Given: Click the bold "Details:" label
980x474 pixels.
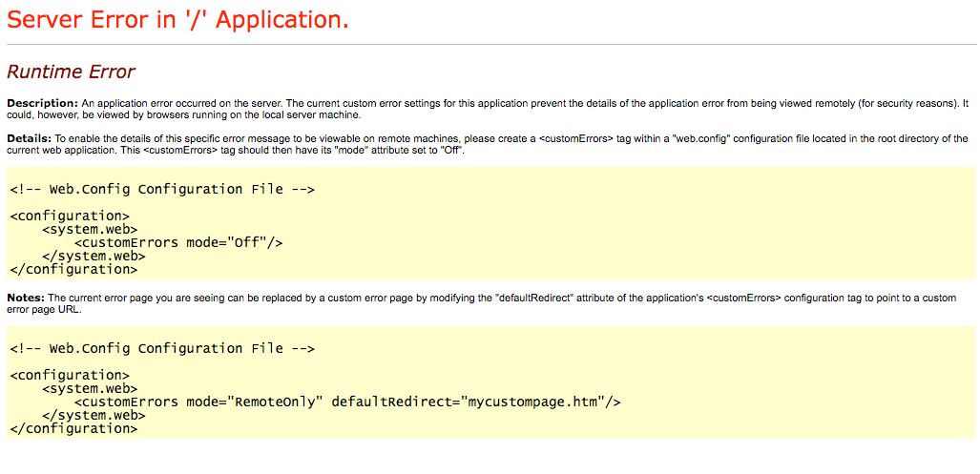Looking at the screenshot, I should click(x=30, y=139).
